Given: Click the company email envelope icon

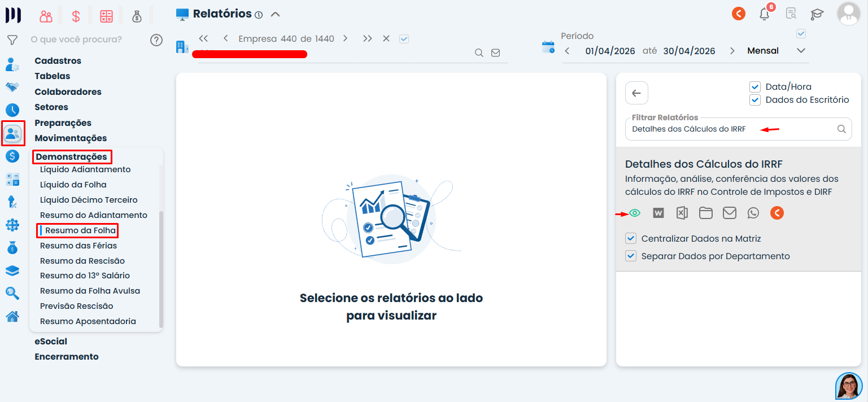Looking at the screenshot, I should point(495,53).
